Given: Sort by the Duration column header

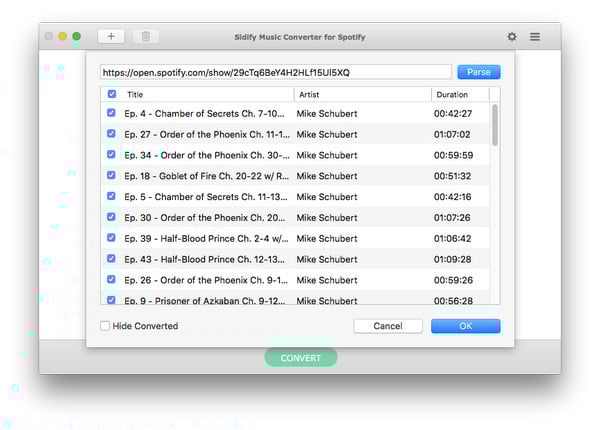Looking at the screenshot, I should point(452,94).
